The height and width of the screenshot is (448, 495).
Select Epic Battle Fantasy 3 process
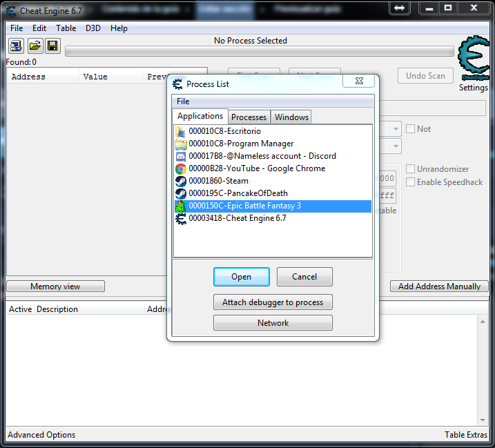pyautogui.click(x=244, y=206)
